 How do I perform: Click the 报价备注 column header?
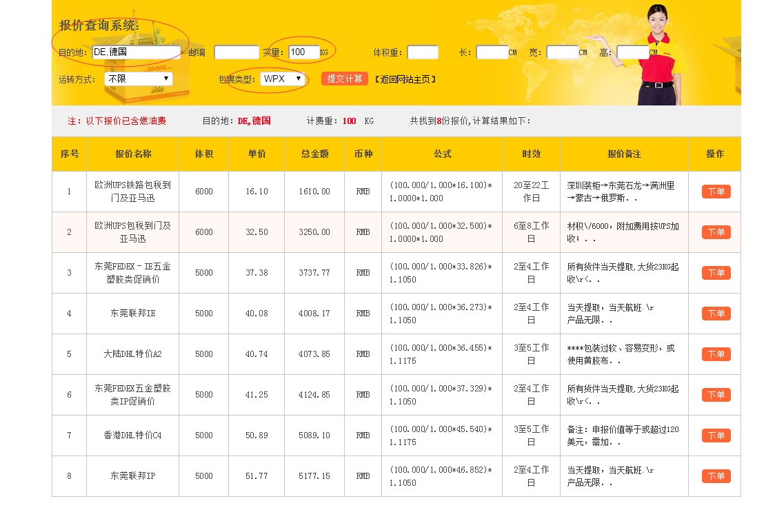(624, 154)
